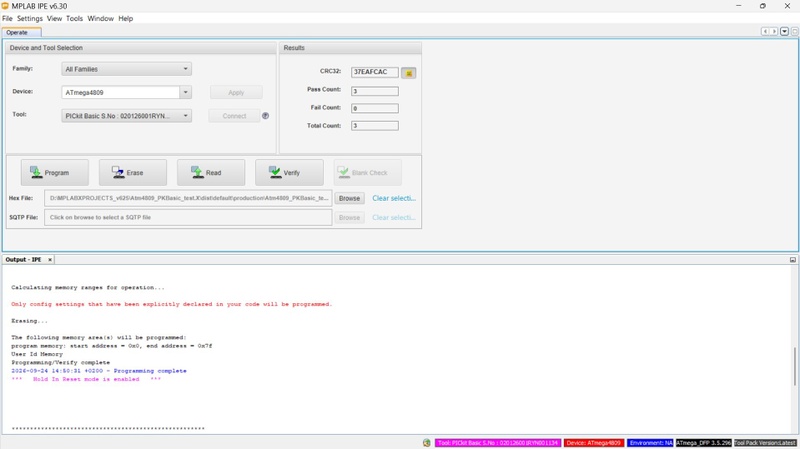Click the Read button
Viewport: 800px width, 449px height.
pos(211,172)
